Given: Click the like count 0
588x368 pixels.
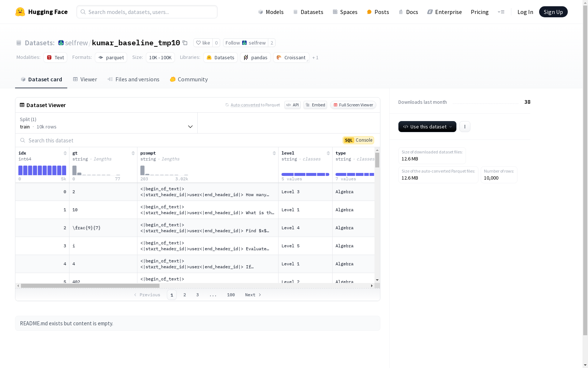Looking at the screenshot, I should 216,43.
